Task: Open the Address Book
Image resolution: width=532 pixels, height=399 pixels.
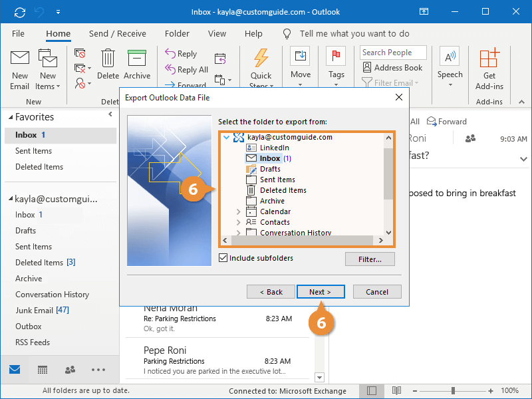Action: click(393, 68)
